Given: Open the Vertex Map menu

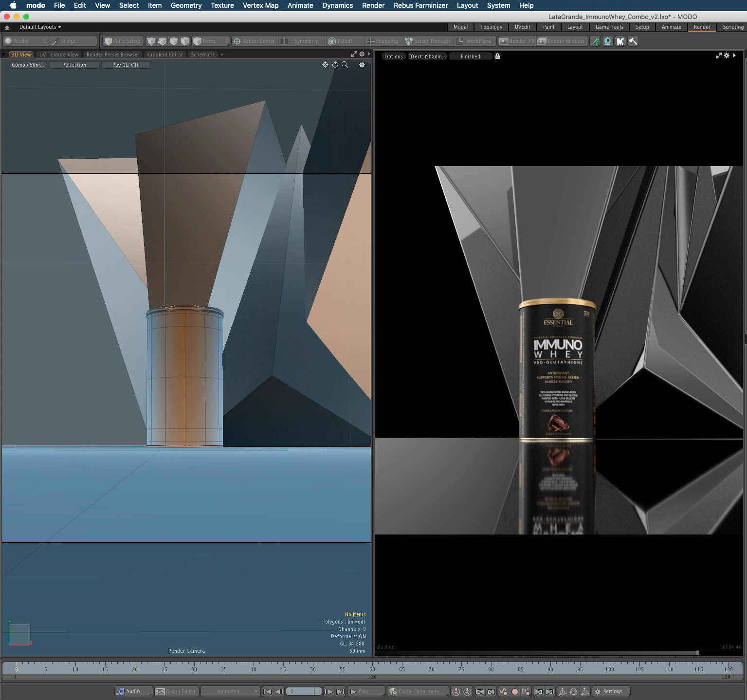Looking at the screenshot, I should tap(260, 5).
